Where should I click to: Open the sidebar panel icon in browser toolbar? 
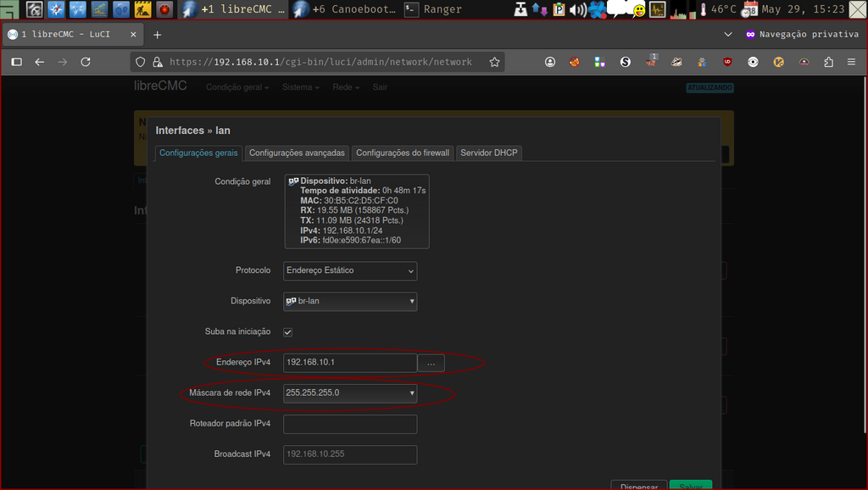pos(17,62)
